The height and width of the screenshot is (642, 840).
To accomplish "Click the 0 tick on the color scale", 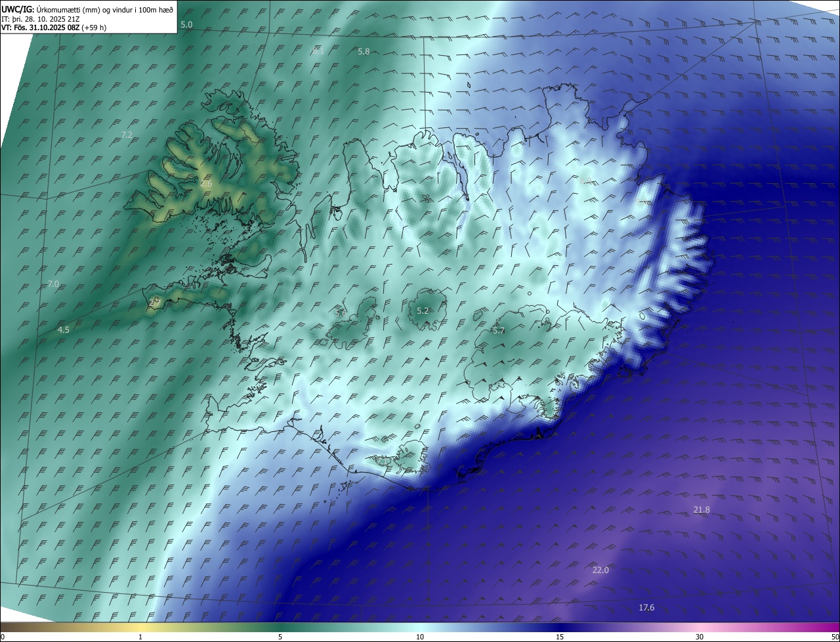I will pyautogui.click(x=3, y=637).
